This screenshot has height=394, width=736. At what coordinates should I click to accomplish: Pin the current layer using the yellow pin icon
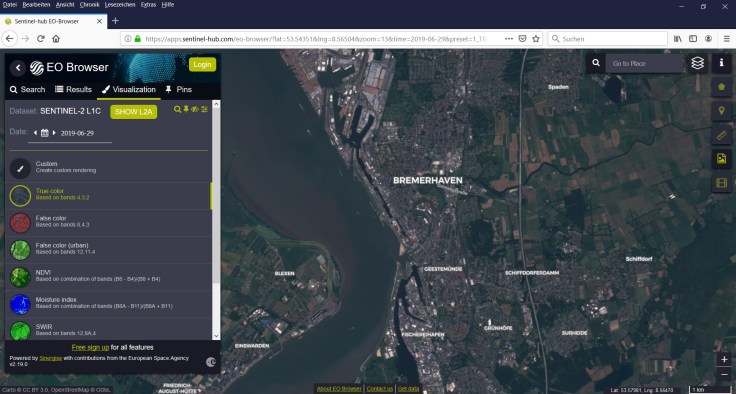186,109
